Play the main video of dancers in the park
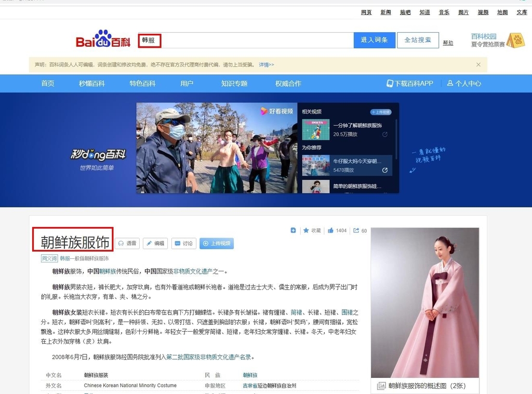The width and height of the screenshot is (532, 394). click(217, 148)
